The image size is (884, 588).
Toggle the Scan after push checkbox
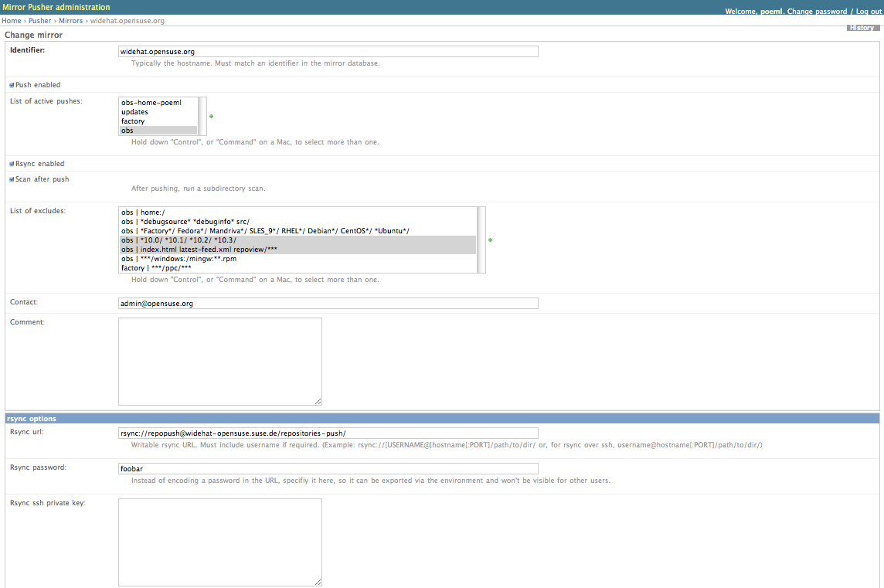[x=12, y=179]
